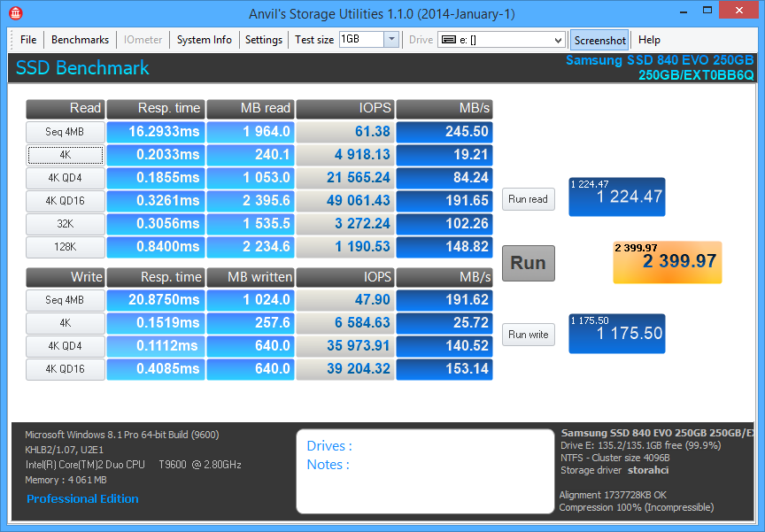Open the Settings menu
The width and height of the screenshot is (765, 532).
tap(264, 40)
